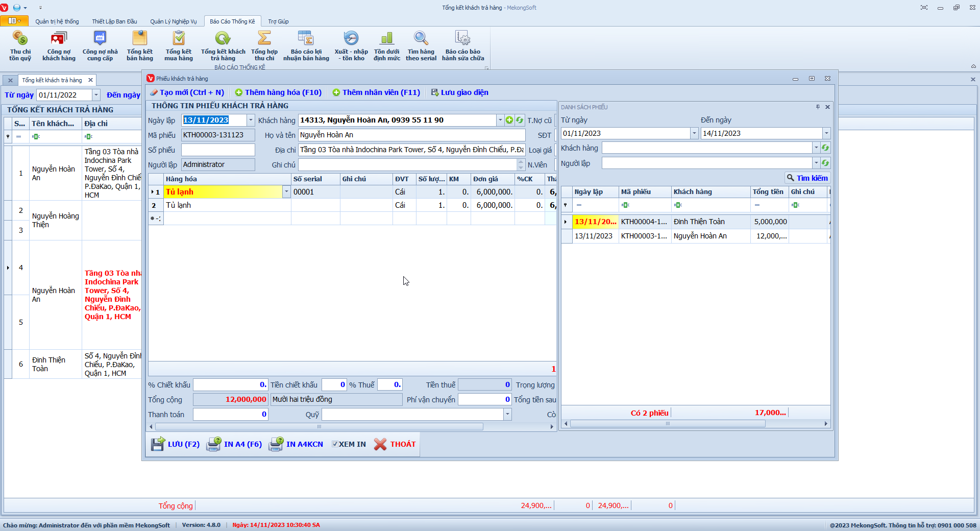
Task: Open the Thiết Lập Ban Đầu tab
Action: click(114, 21)
